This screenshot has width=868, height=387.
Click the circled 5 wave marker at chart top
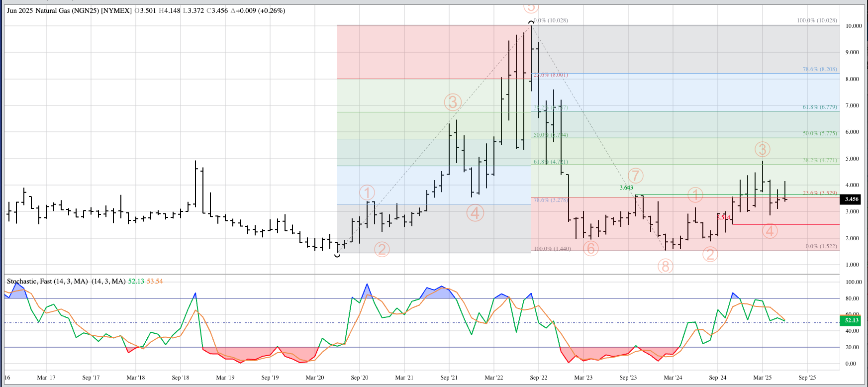click(531, 7)
